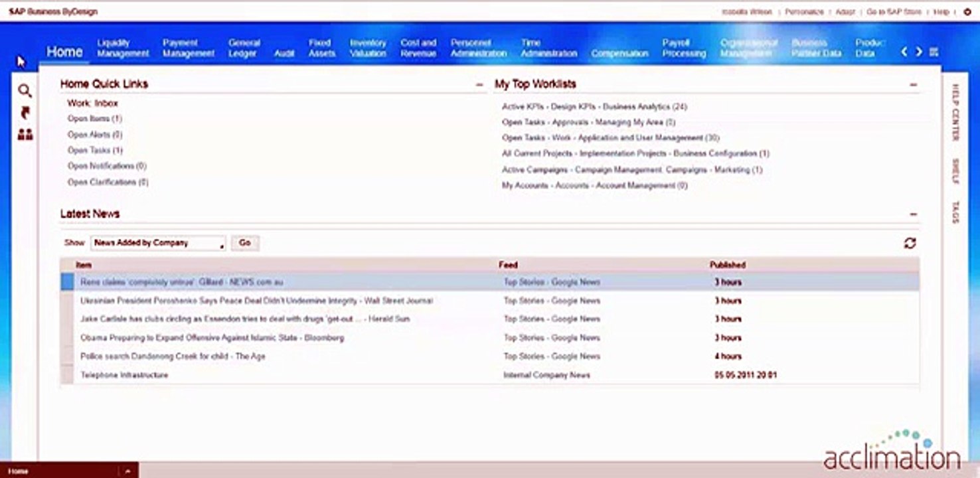Open the Open Clarifications (0) link
980x478 pixels.
pyautogui.click(x=108, y=182)
